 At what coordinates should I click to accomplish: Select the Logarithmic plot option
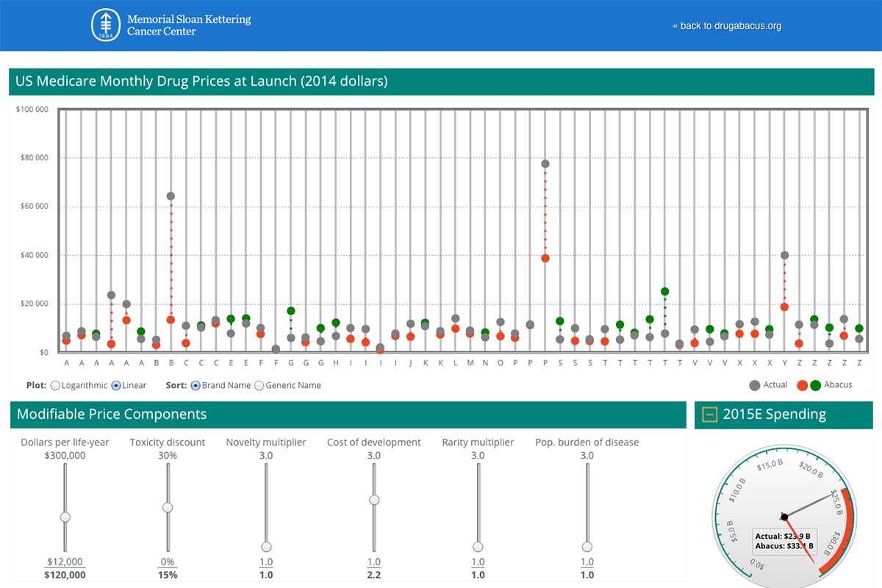55,385
